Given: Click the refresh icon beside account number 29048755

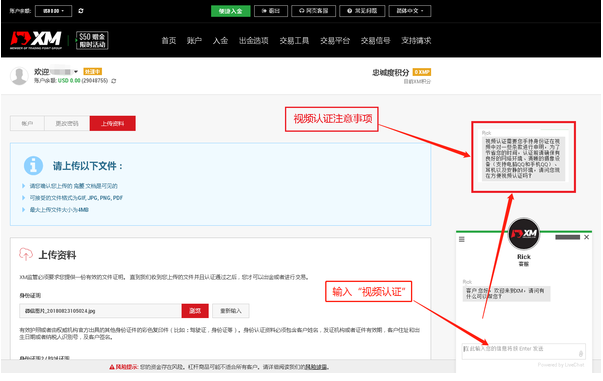Looking at the screenshot, I should tap(113, 81).
